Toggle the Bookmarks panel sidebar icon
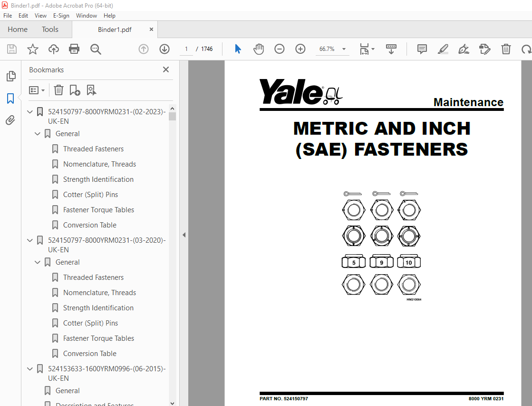Screen dimensions: 532x406 pos(10,99)
